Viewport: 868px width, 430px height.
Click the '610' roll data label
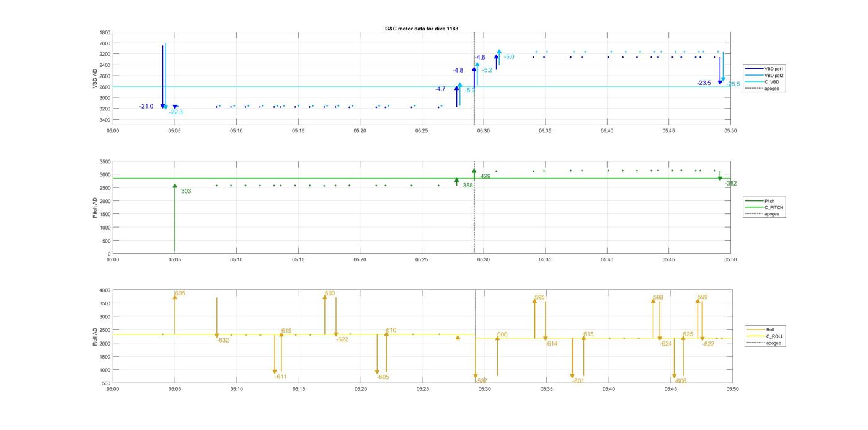point(391,331)
